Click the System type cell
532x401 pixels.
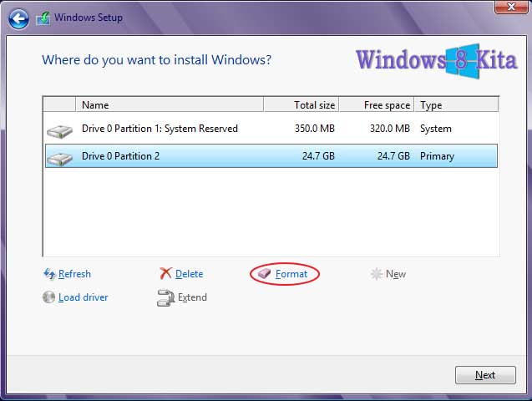coord(436,129)
